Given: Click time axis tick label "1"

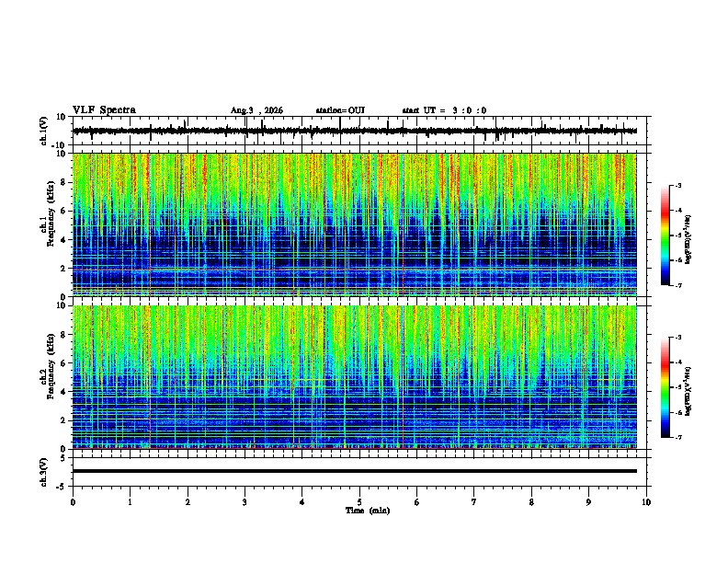Looking at the screenshot, I should pos(130,502).
